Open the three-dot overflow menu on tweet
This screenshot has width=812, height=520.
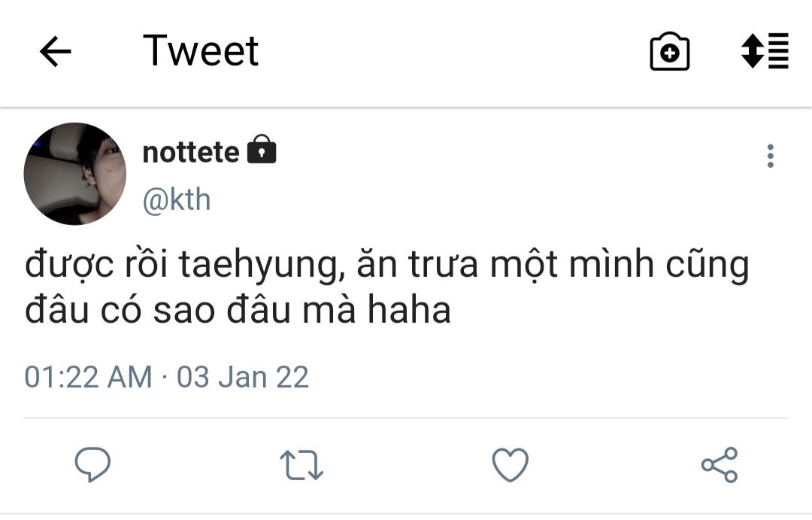click(770, 156)
